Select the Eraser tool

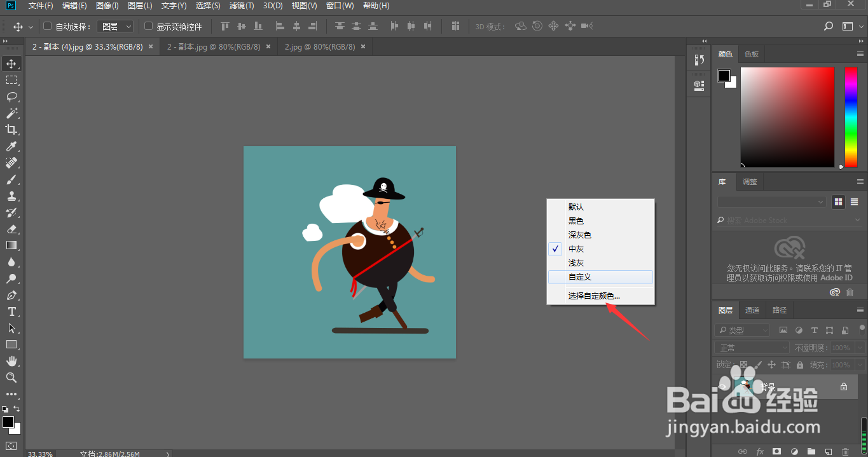pyautogui.click(x=11, y=229)
